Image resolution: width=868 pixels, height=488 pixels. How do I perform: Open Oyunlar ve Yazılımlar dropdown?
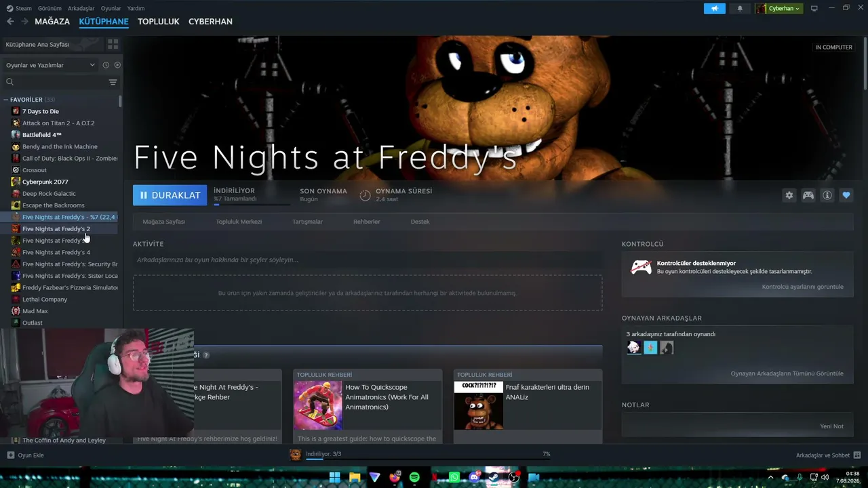tap(50, 65)
